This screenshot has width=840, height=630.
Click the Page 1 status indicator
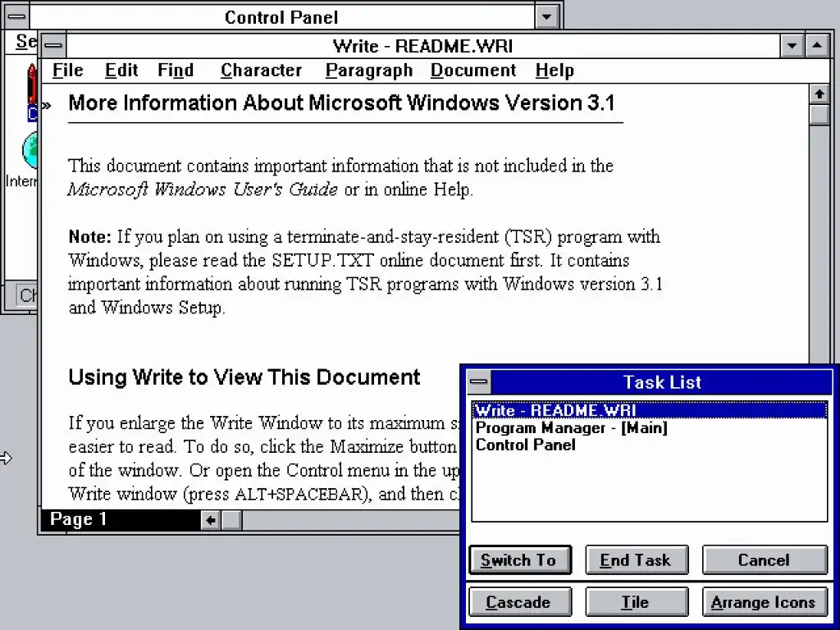[121, 519]
